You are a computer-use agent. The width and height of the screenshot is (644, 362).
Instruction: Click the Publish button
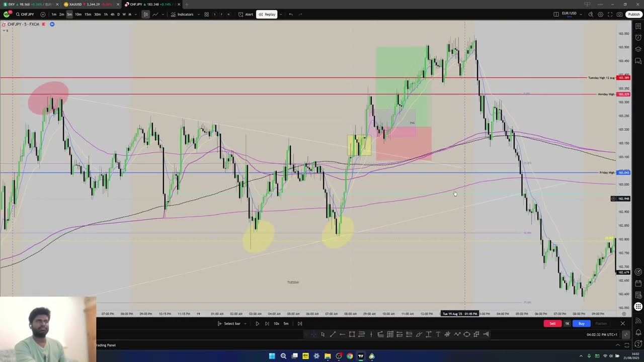click(633, 14)
